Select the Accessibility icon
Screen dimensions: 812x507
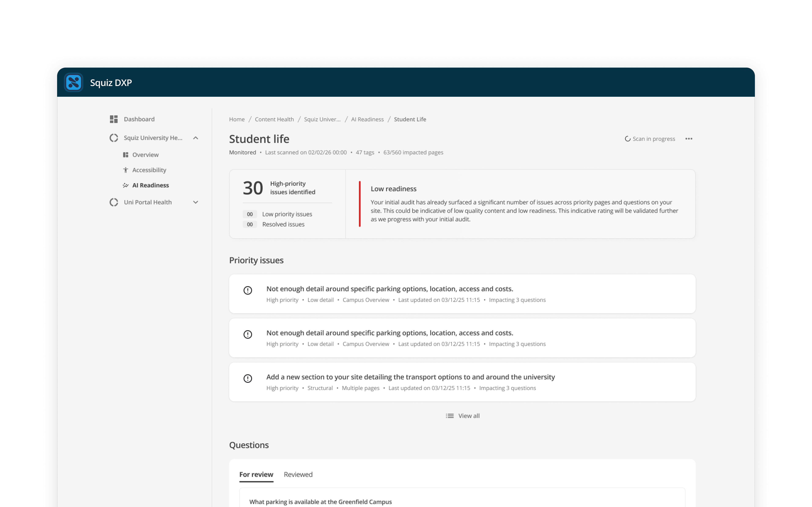[x=126, y=170]
